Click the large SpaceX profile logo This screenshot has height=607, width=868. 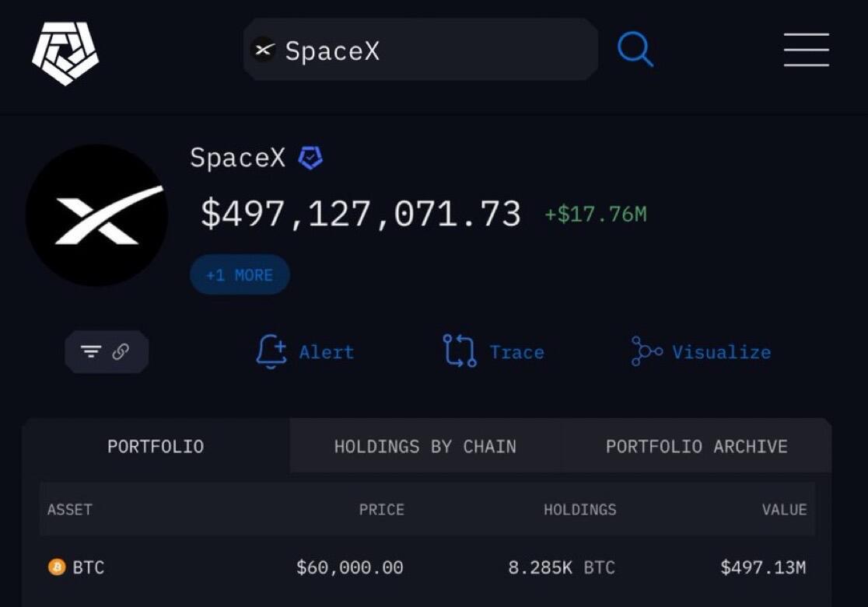97,215
